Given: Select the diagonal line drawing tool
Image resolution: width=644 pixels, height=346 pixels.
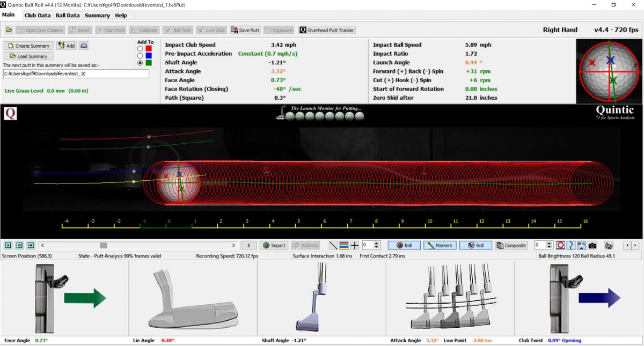Looking at the screenshot, I should pos(334,245).
